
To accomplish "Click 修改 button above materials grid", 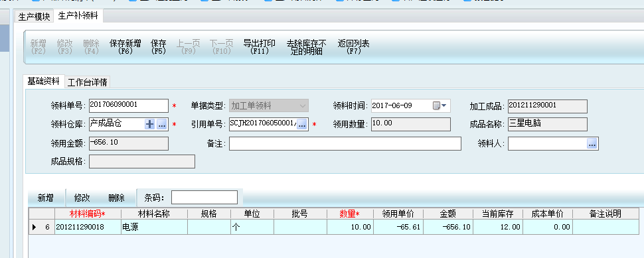I will [82, 198].
